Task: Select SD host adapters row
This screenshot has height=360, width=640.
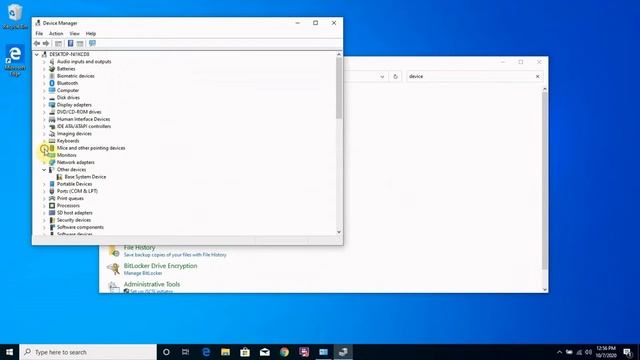Action: 74,213
